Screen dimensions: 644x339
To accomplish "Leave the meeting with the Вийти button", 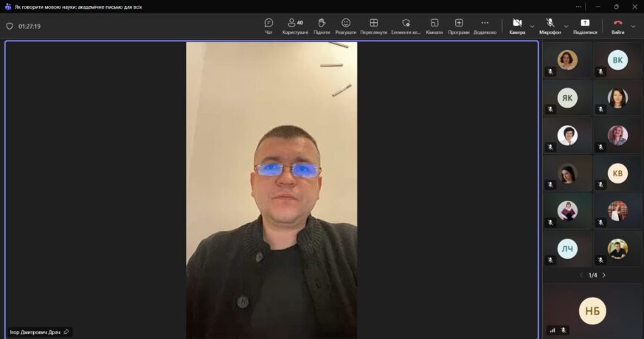I will coord(617,26).
